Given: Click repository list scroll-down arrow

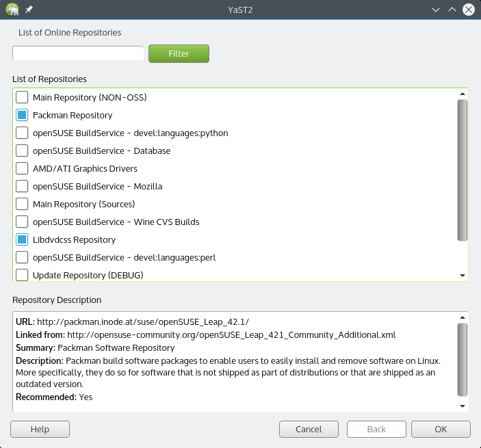Looking at the screenshot, I should click(x=463, y=276).
